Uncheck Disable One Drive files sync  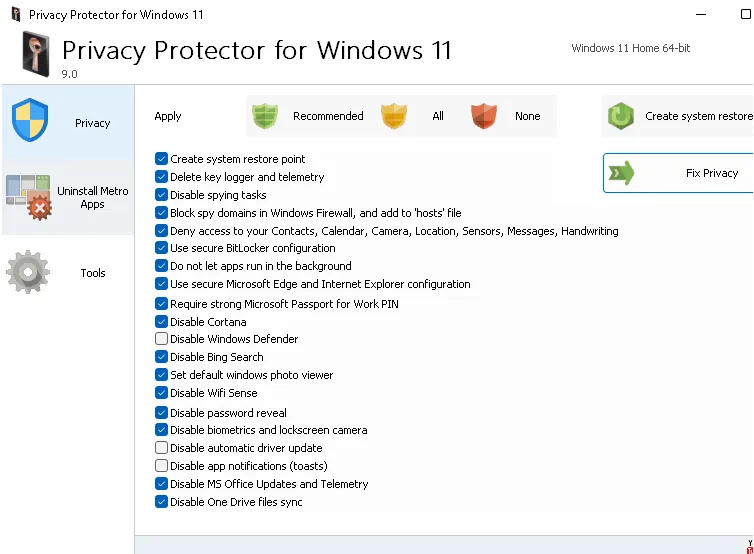[162, 502]
